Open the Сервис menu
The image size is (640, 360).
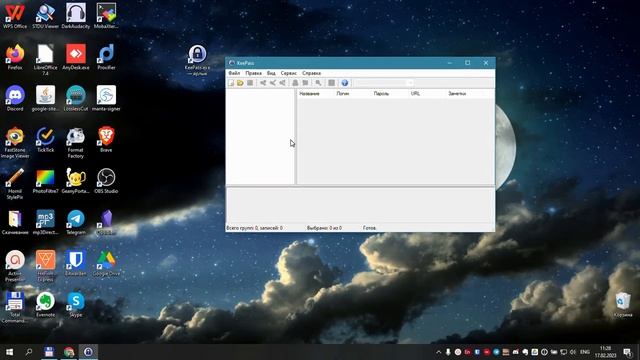pyautogui.click(x=289, y=73)
